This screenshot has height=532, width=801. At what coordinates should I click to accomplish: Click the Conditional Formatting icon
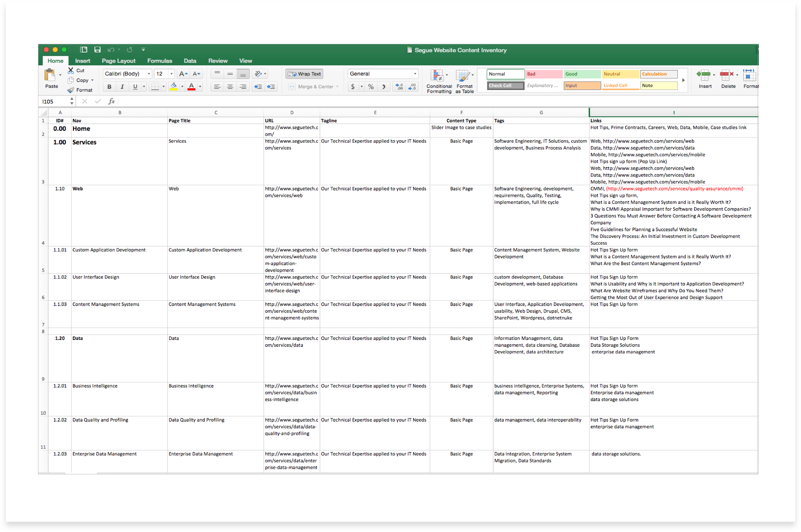[x=438, y=76]
